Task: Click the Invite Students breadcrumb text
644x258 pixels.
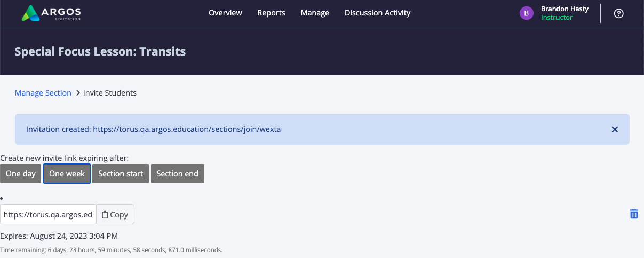Action: (x=110, y=93)
